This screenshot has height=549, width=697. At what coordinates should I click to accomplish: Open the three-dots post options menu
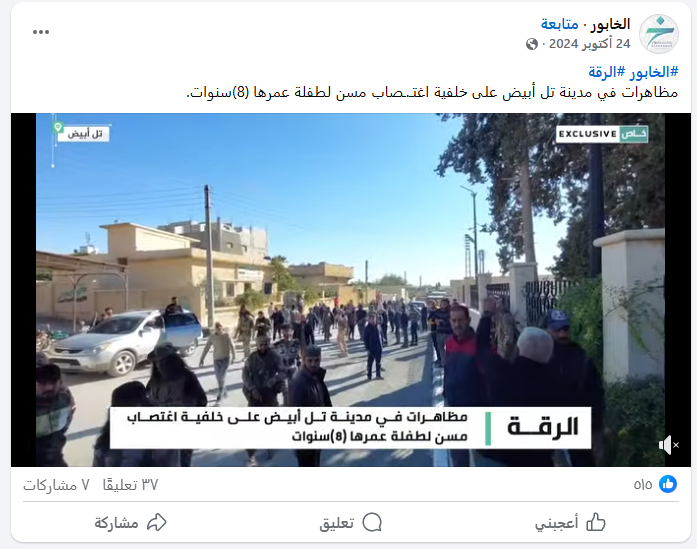click(x=41, y=32)
